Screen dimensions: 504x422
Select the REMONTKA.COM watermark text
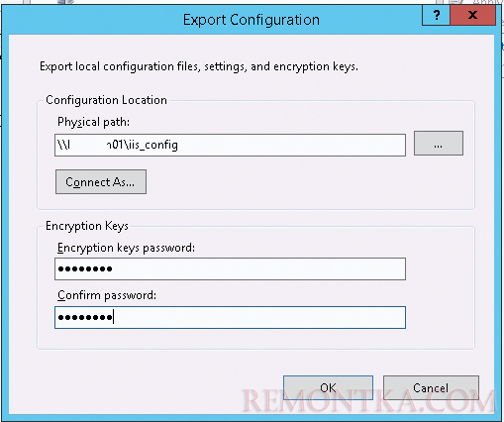368,401
